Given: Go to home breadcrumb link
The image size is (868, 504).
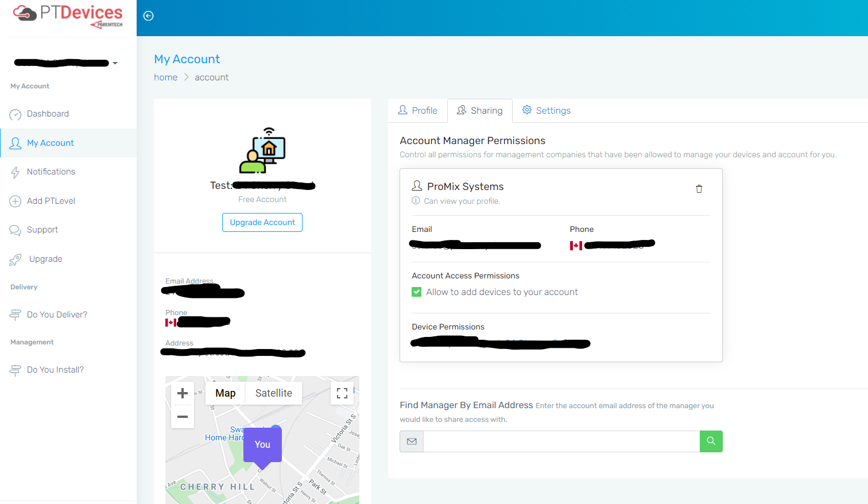Looking at the screenshot, I should [166, 77].
